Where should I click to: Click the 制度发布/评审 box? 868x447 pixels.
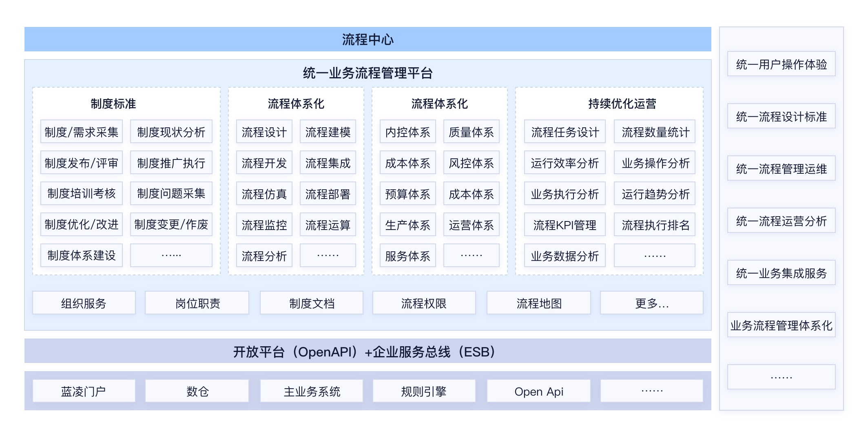click(82, 163)
